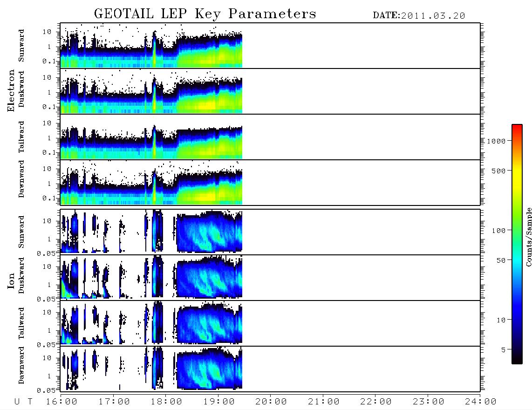The width and height of the screenshot is (532, 410).
Task: Select the DATE:2011.03.20 label
Action: 419,16
